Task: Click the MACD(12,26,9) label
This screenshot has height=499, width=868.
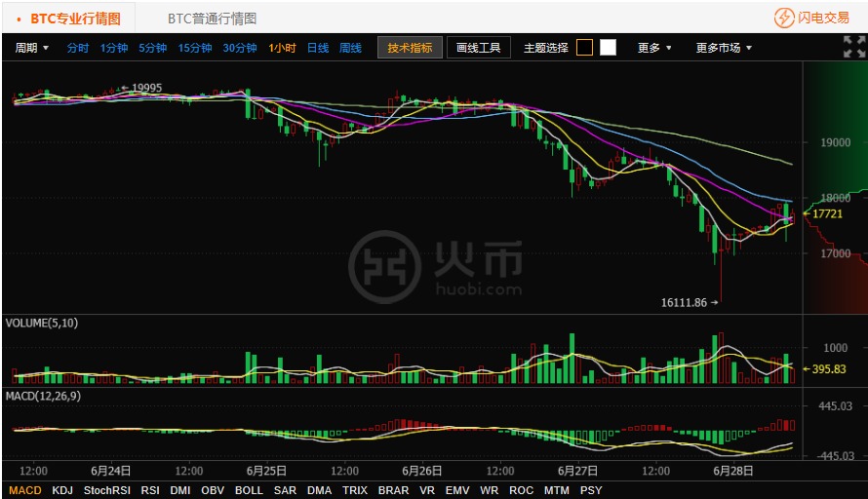Action: coord(43,396)
